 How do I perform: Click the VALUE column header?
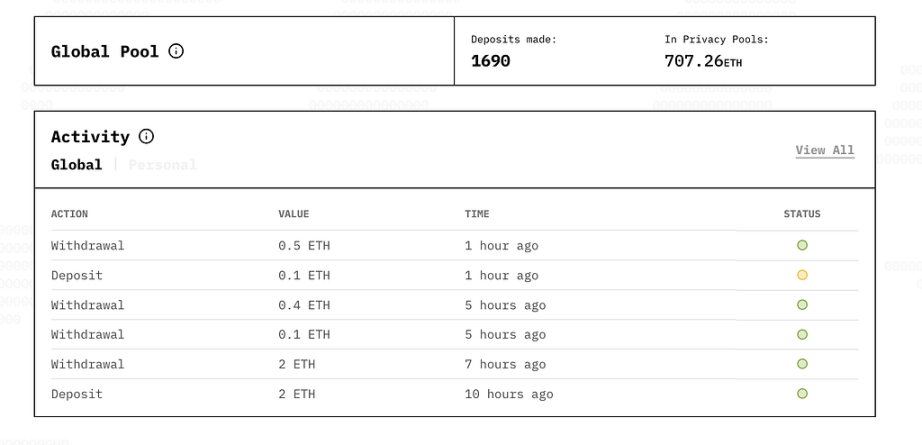point(294,214)
